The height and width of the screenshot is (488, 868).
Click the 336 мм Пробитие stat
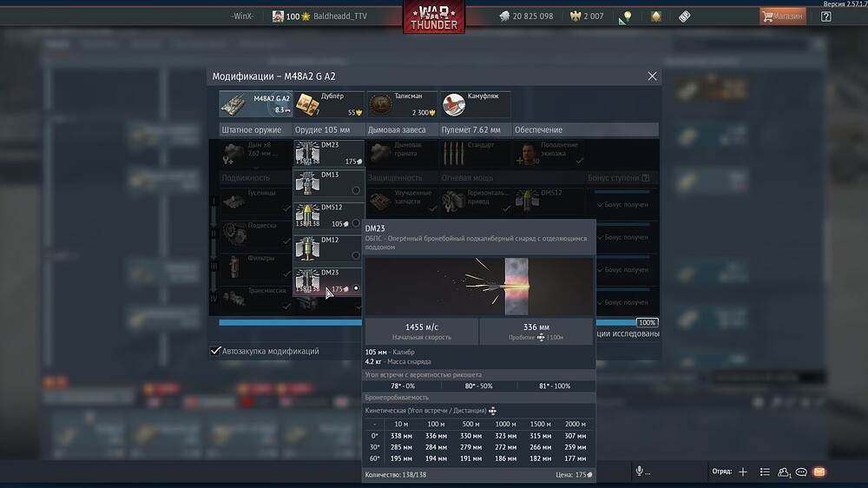pos(536,331)
